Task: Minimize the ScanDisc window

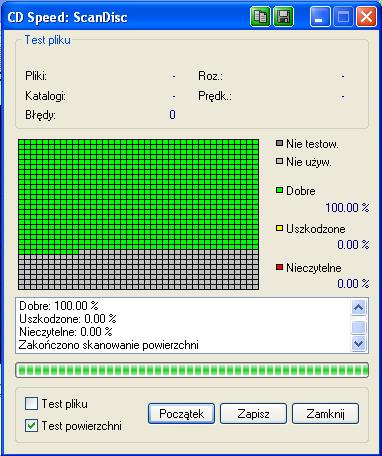Action: tap(319, 17)
